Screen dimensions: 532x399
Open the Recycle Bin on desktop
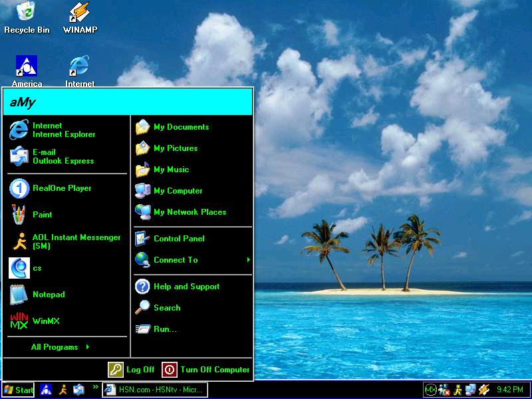pos(27,17)
